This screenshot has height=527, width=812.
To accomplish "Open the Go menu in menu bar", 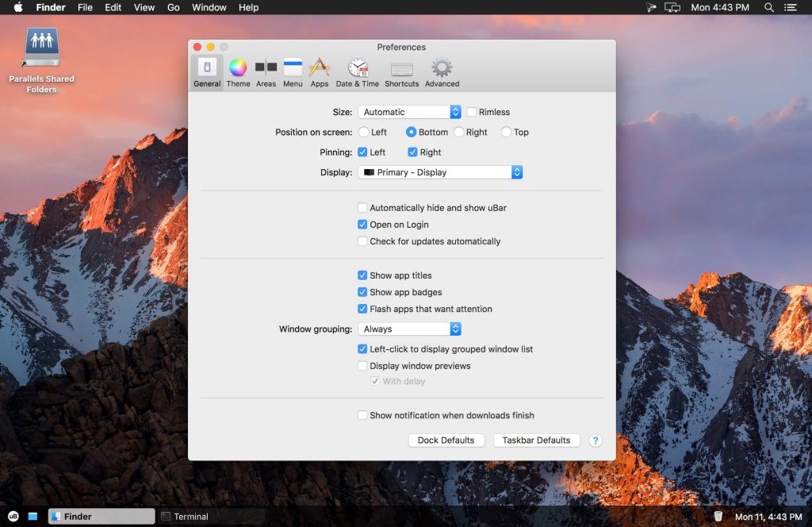I will (173, 7).
